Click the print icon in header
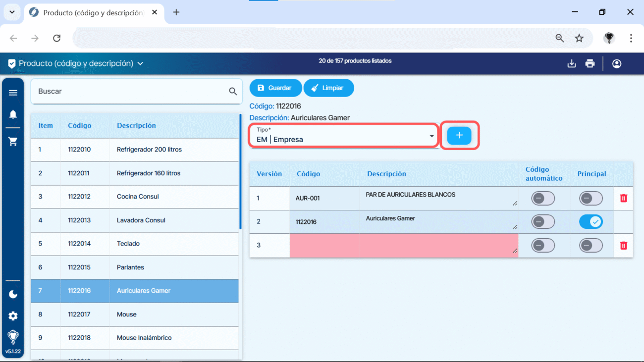Viewport: 644px width, 362px height. (590, 64)
